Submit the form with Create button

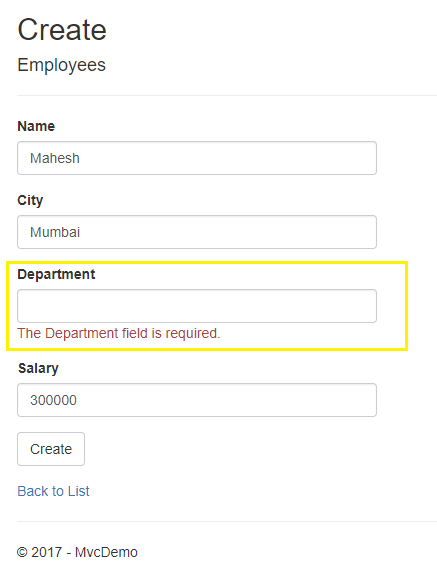point(51,449)
